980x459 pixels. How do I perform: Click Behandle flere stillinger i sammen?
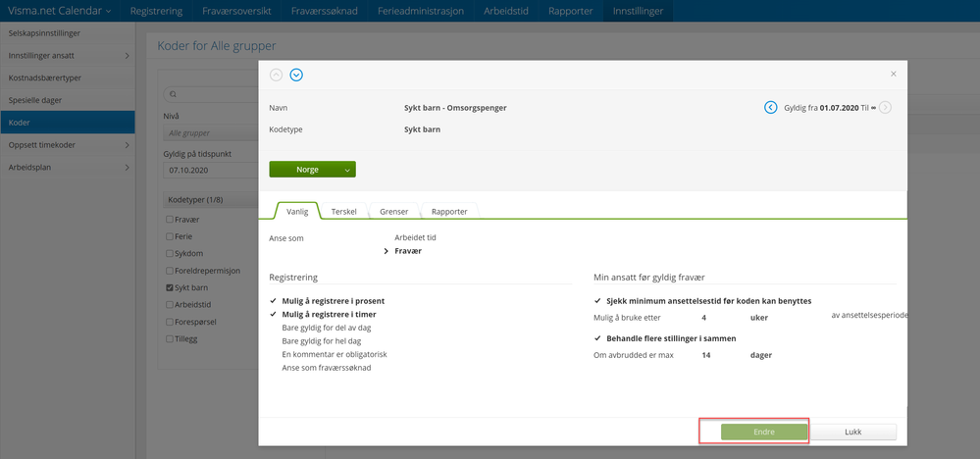pos(671,338)
